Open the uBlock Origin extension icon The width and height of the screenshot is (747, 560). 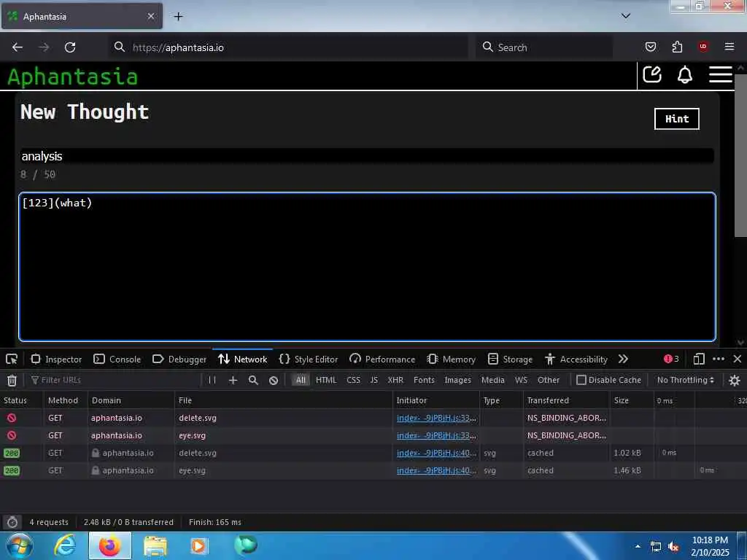[x=703, y=47]
